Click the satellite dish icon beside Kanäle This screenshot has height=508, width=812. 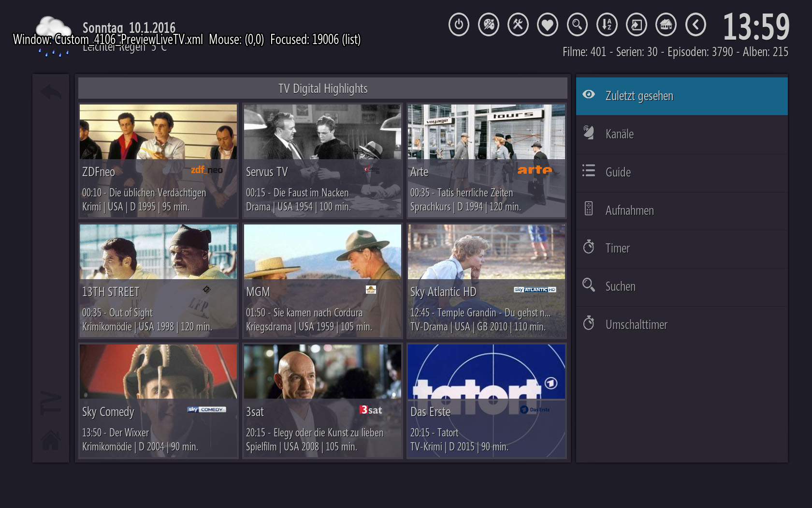589,132
